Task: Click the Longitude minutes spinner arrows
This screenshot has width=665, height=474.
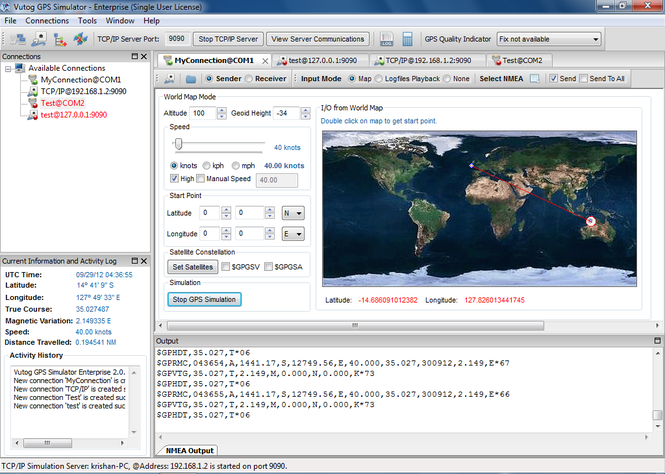Action: [270, 234]
